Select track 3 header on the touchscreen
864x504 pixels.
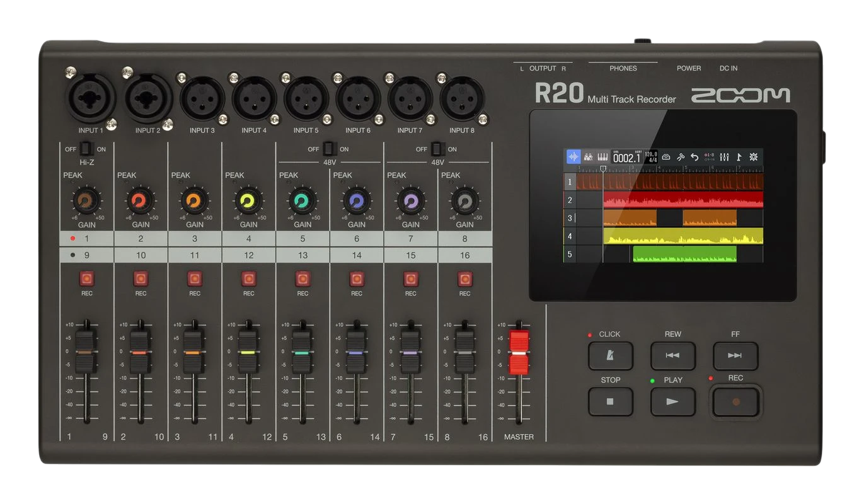(x=570, y=218)
